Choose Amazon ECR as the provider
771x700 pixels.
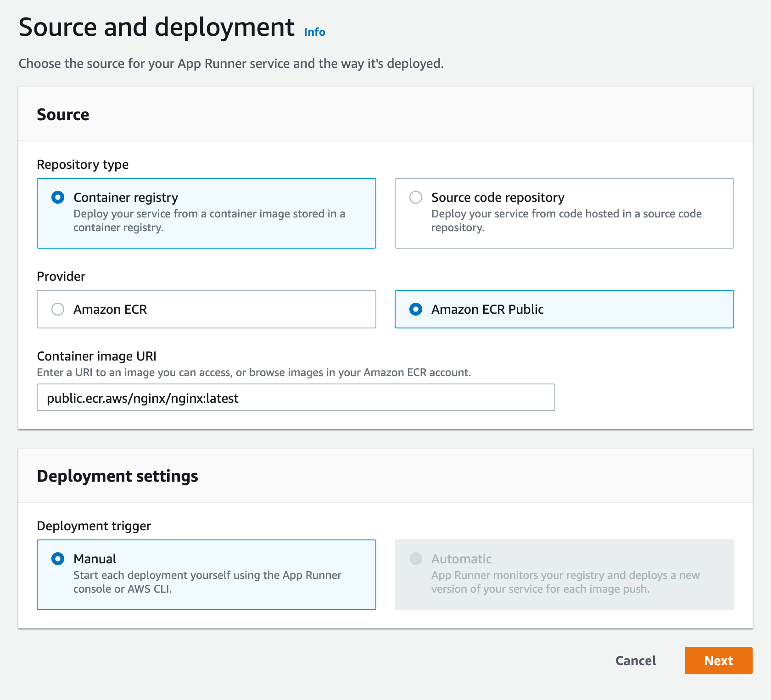coord(58,309)
